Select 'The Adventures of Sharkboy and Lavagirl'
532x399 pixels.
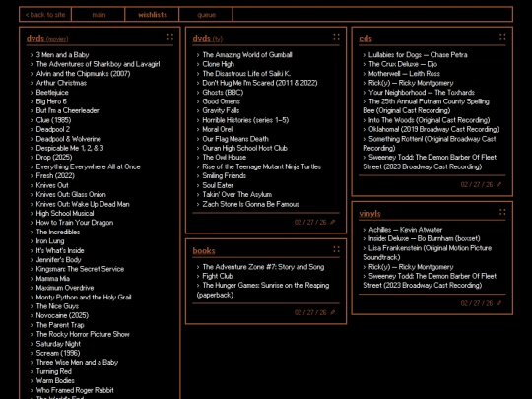click(99, 64)
